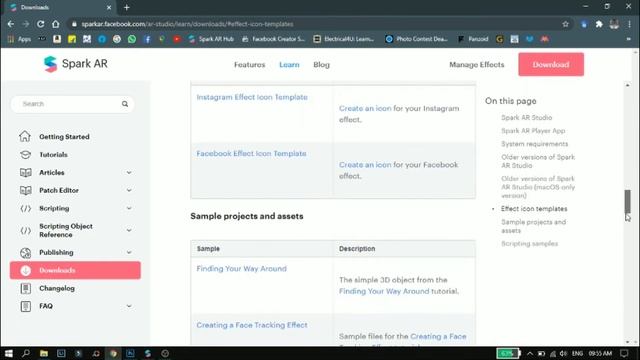Click the Patch Editor book icon
The width and height of the screenshot is (640, 360).
pos(25,190)
